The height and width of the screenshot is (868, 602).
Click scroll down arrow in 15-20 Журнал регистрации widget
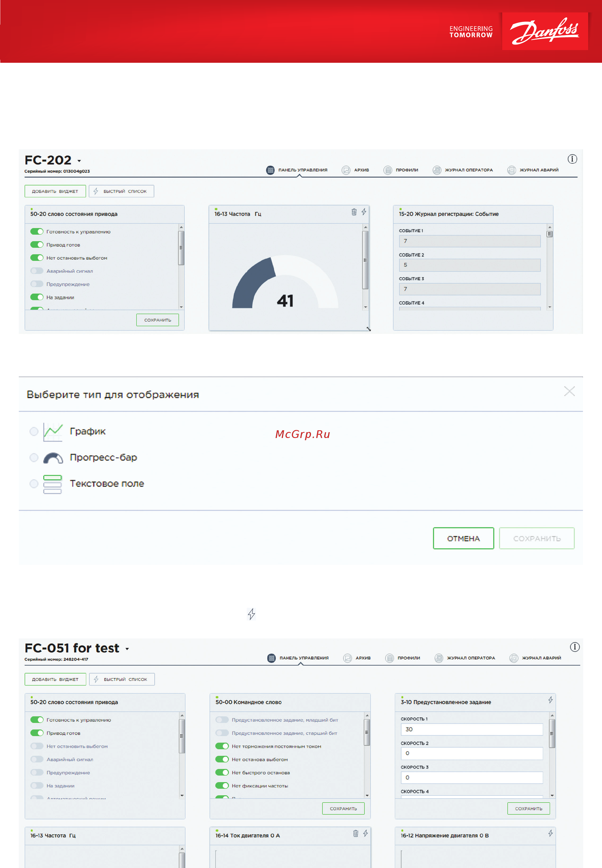coord(549,307)
